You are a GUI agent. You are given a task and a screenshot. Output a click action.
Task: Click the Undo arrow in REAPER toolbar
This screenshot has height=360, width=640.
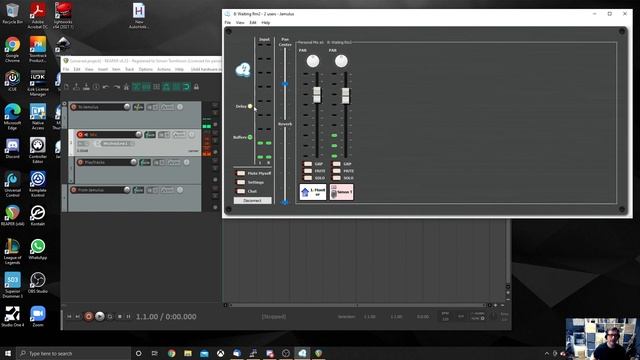click(x=106, y=87)
